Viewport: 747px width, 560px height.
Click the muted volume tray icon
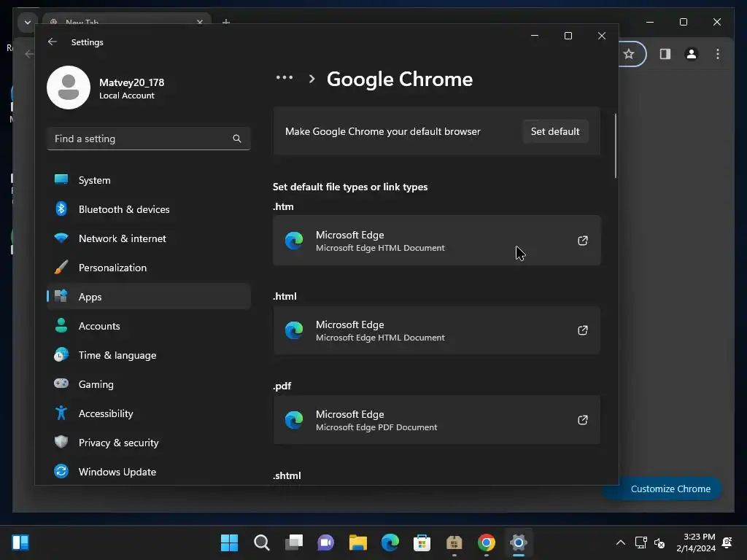(x=659, y=542)
